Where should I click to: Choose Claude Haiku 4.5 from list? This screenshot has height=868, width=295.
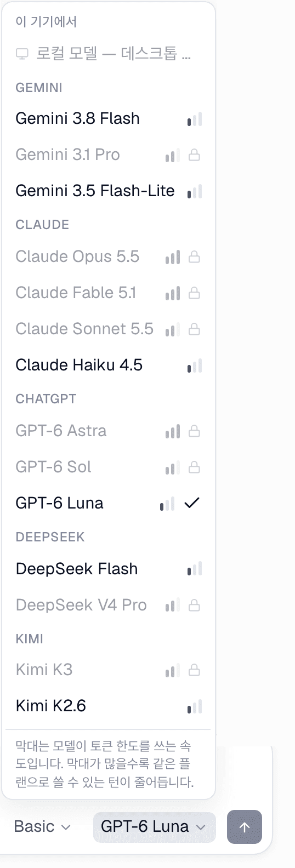109,366
